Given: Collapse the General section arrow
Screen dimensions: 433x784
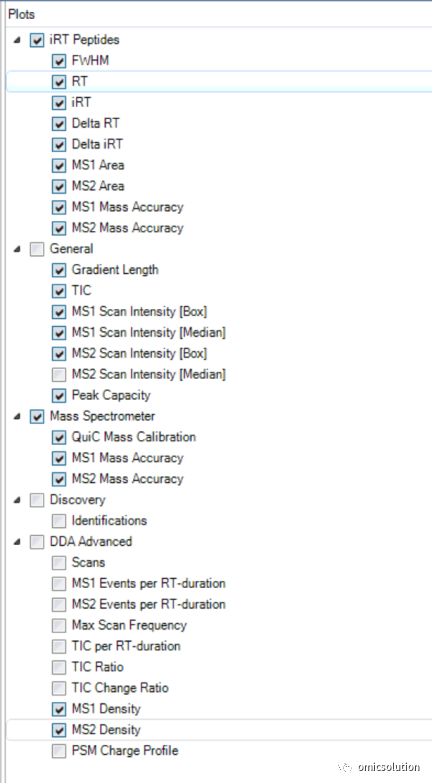Looking at the screenshot, I should [18, 250].
